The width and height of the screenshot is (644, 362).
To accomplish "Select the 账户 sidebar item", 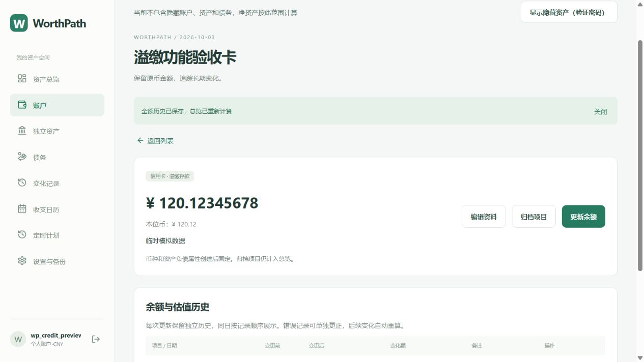I will tap(57, 105).
